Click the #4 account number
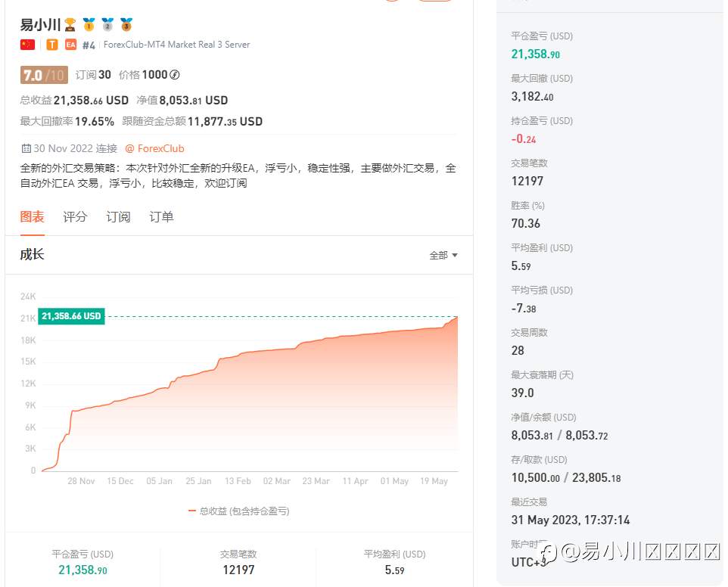Viewport: 728px width, 587px height. point(89,45)
